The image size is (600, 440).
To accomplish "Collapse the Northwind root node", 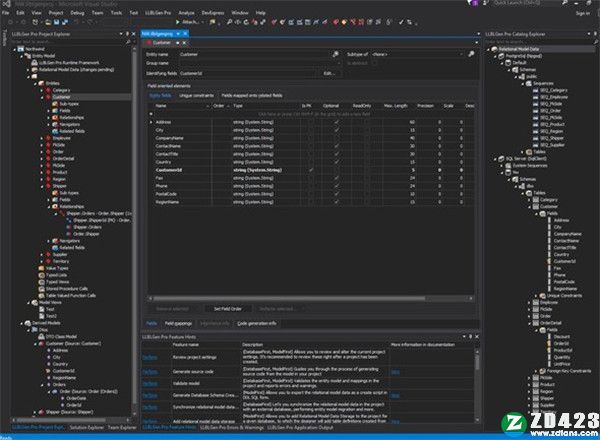I will (x=15, y=49).
